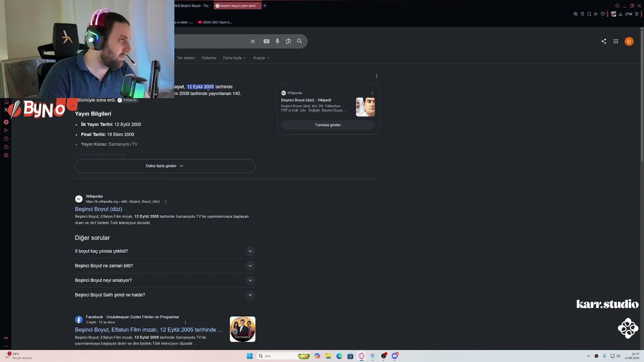
Task: Open a new browser tab
Action: click(x=265, y=6)
